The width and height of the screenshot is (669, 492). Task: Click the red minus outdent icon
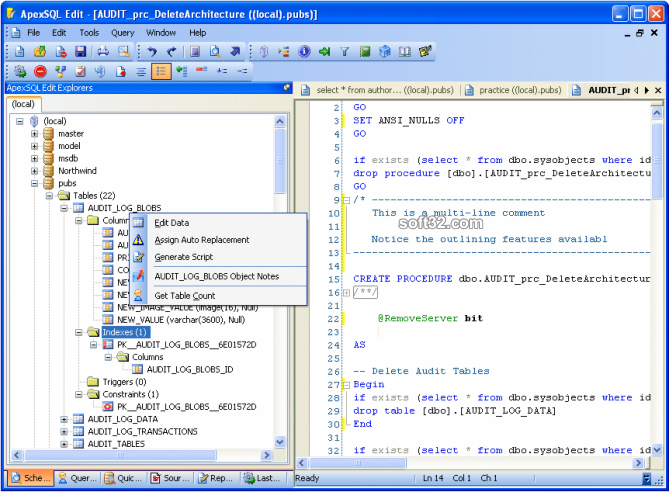[x=202, y=70]
